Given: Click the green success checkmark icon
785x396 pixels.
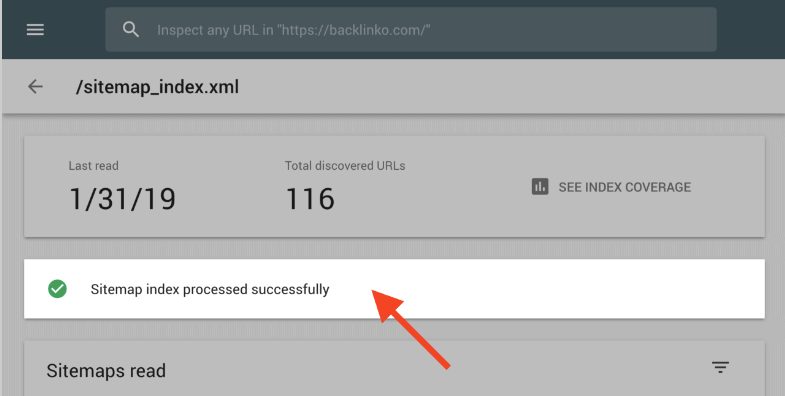Looking at the screenshot, I should coord(58,289).
